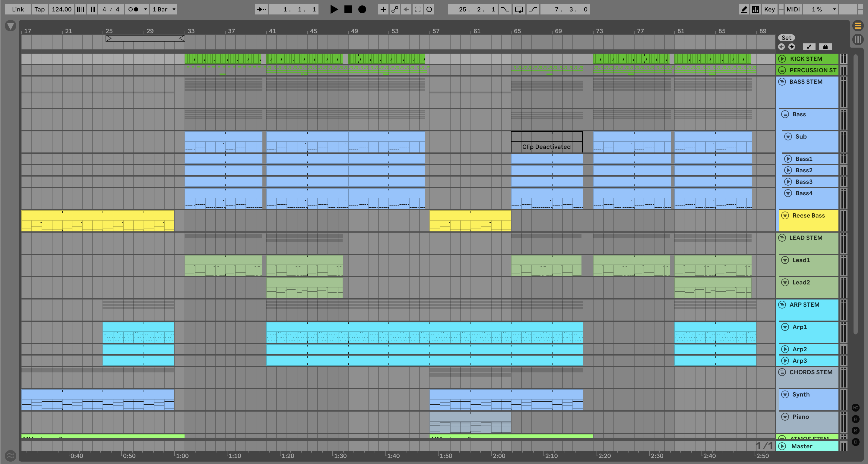This screenshot has width=868, height=464.
Task: Toggle the metronome button
Action: pyautogui.click(x=133, y=9)
